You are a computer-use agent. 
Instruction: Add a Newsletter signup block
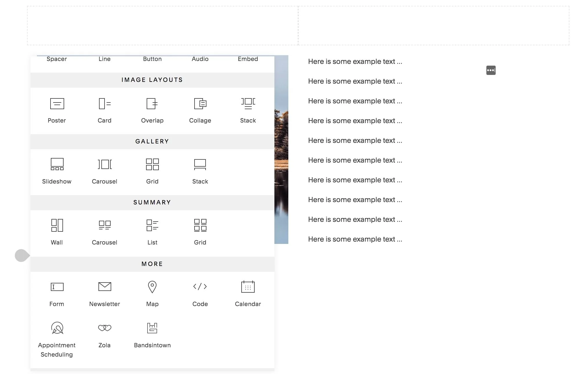coord(105,294)
